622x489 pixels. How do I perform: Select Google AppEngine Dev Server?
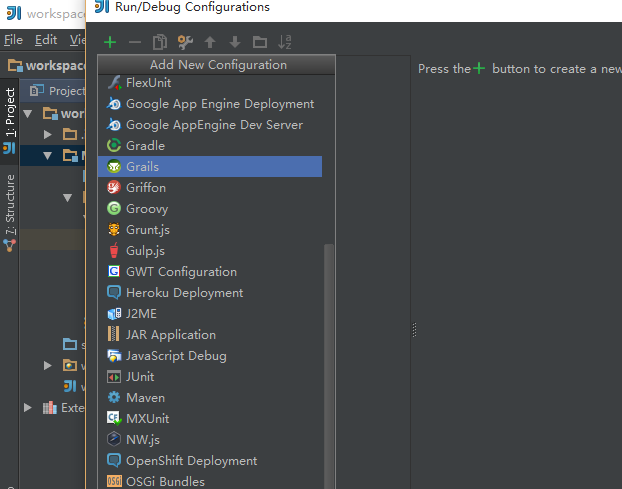point(210,125)
